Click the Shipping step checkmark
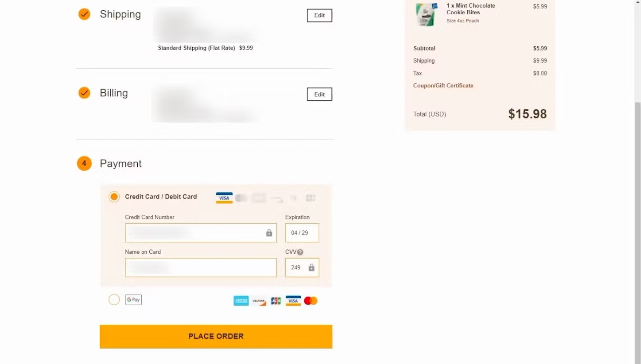Viewport: 641px width, 364px height. (84, 14)
